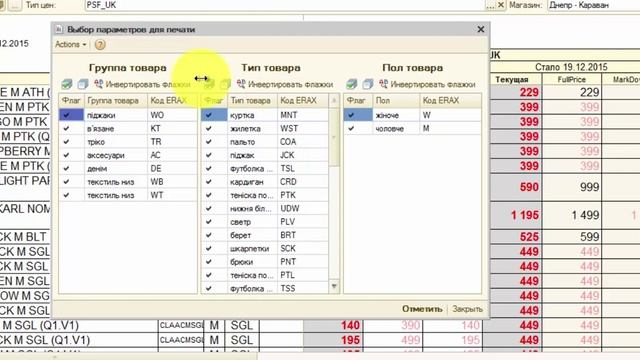640x360 pixels.
Task: Open the help question mark icon
Action: pos(100,44)
